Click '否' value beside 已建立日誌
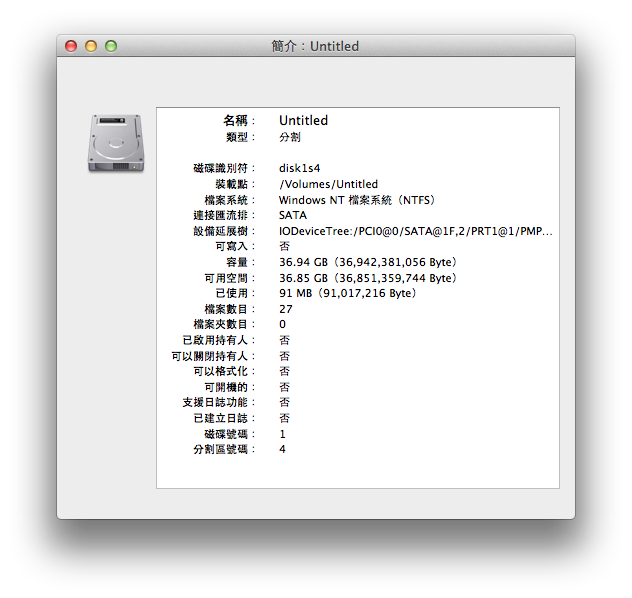 (x=284, y=418)
